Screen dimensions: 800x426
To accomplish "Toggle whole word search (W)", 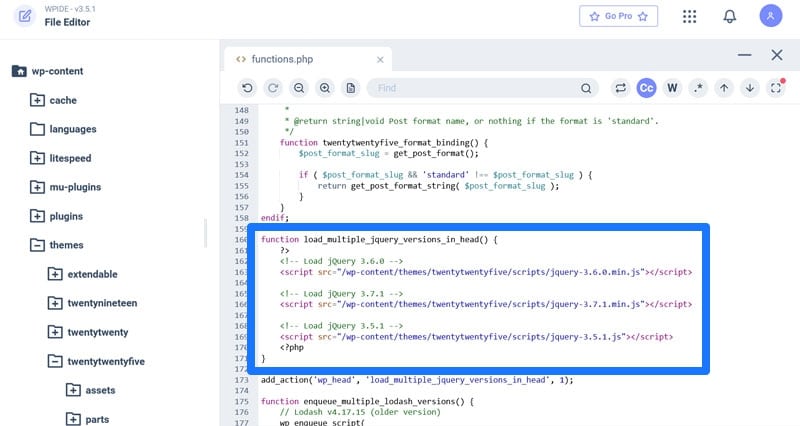I will (672, 88).
